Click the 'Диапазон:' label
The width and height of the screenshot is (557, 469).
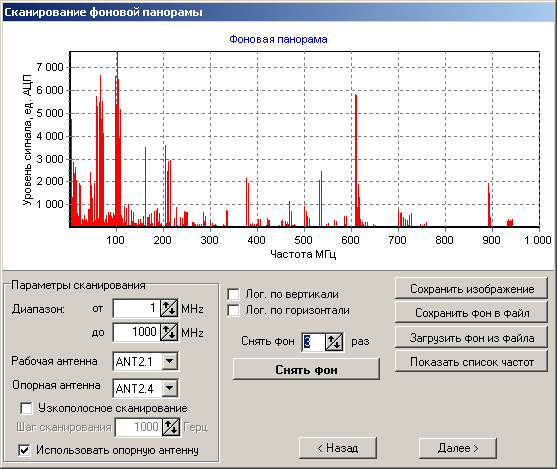pos(38,309)
